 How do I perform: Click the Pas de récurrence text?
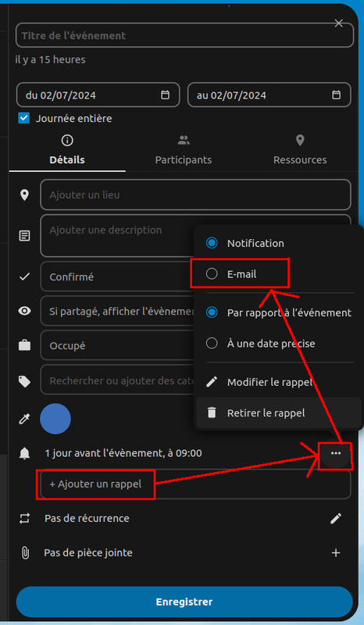87,518
